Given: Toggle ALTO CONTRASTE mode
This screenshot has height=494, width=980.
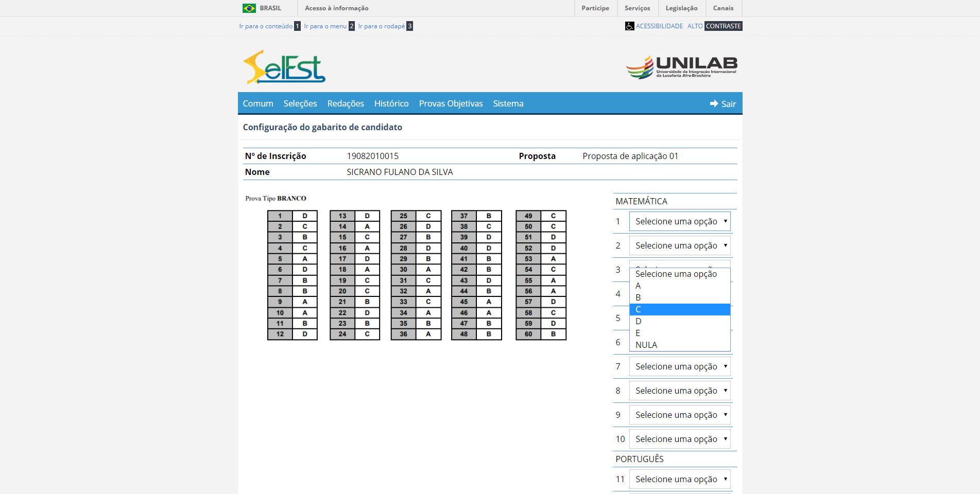Looking at the screenshot, I should pyautogui.click(x=714, y=26).
